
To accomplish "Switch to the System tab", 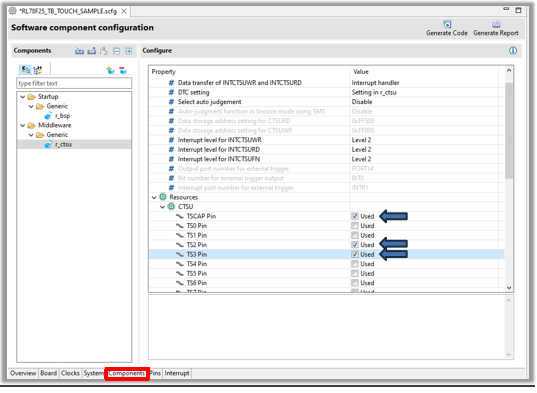I will (x=93, y=373).
